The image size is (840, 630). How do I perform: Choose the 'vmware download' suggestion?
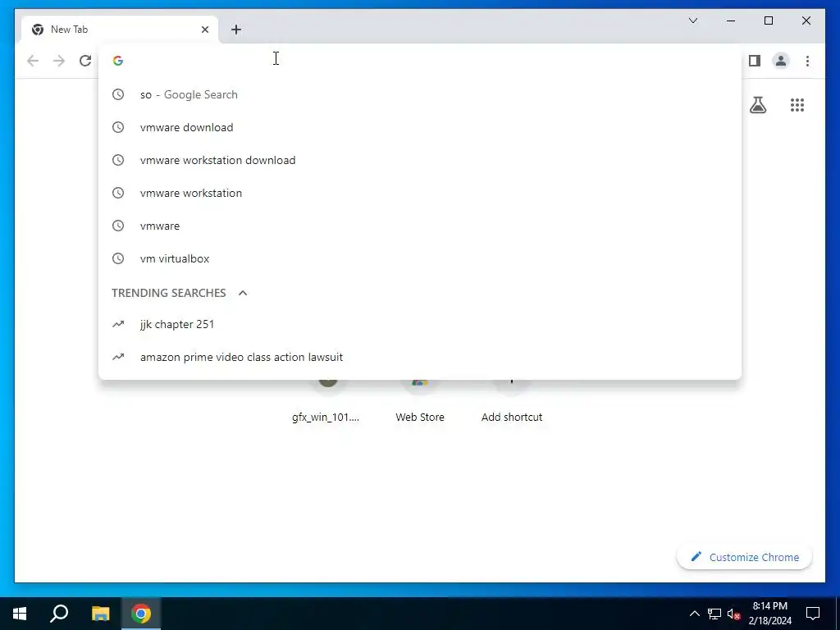coord(420,127)
